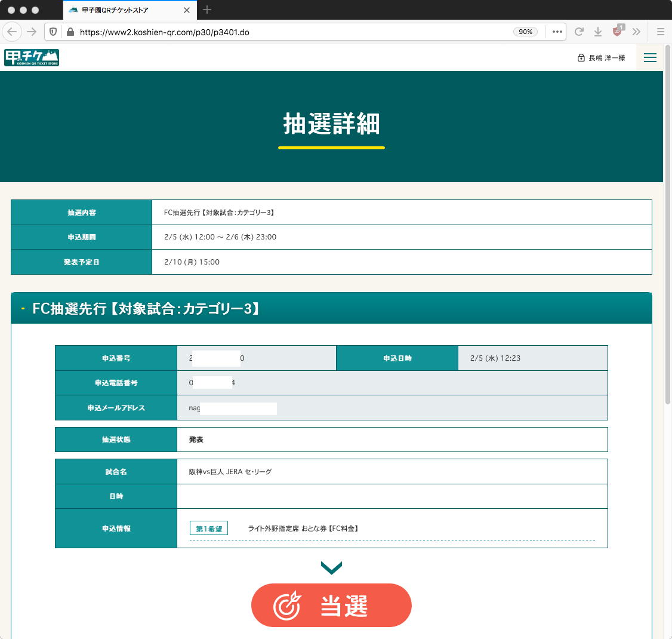The image size is (672, 639).
Task: Go forward to the next page
Action: point(32,32)
